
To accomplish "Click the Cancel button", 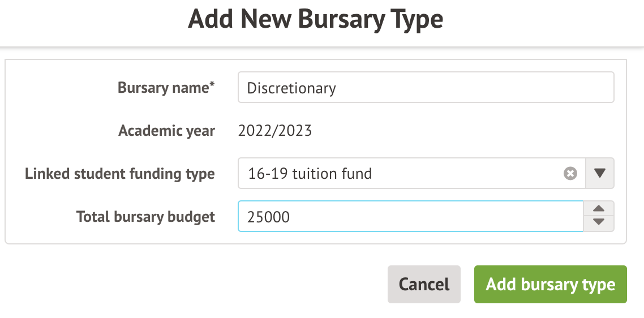I will [424, 284].
